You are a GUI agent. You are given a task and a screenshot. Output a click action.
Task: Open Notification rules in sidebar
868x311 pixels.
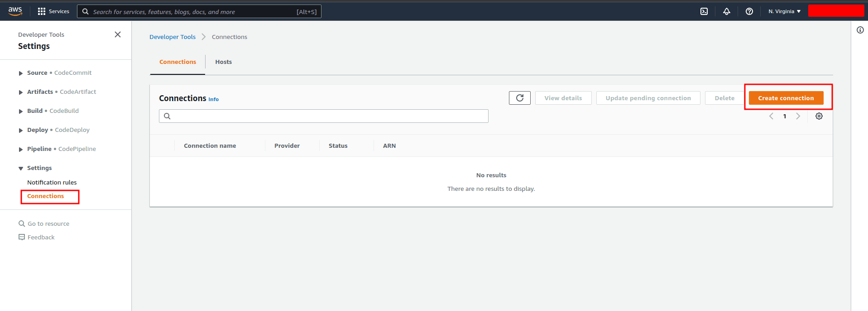(52, 182)
